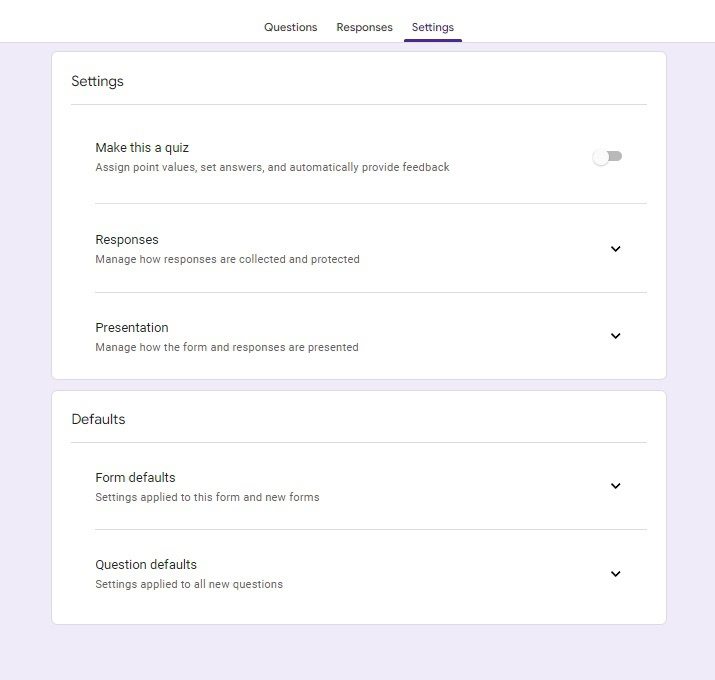Expand the Responses section chevron
The height and width of the screenshot is (680, 715).
(615, 249)
